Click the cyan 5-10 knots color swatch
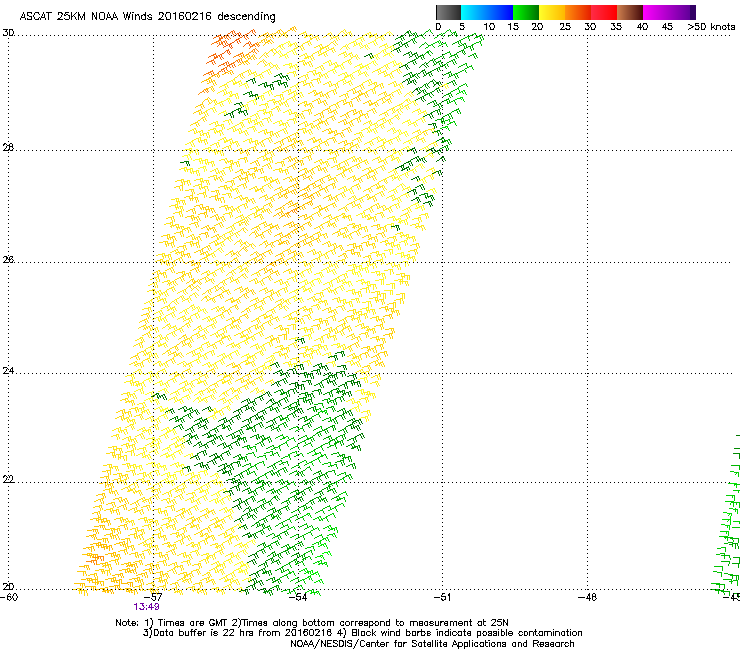 pyautogui.click(x=474, y=12)
